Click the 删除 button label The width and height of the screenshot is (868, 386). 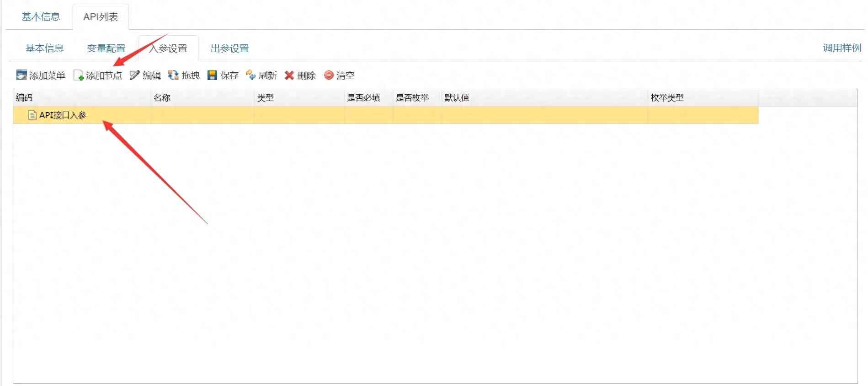pyautogui.click(x=306, y=75)
